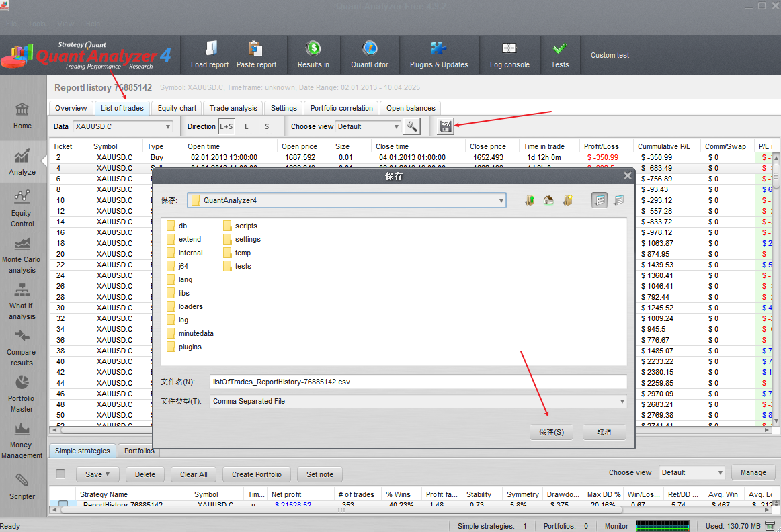781x532 pixels.
Task: Click the Manage button
Action: click(753, 472)
